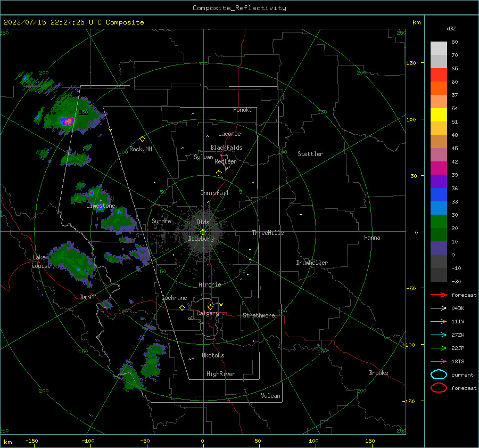This screenshot has width=479, height=448.
Task: Click the Calgary city label
Action: (x=208, y=313)
